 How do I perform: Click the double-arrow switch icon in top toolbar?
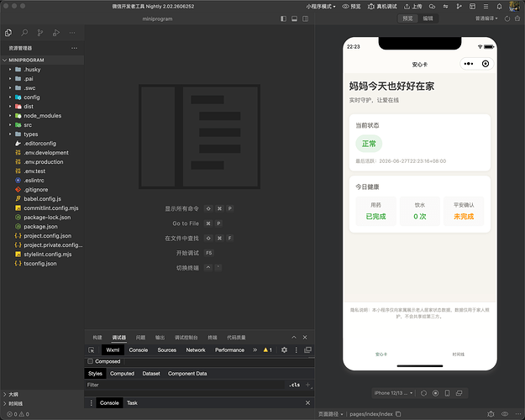pos(446,7)
